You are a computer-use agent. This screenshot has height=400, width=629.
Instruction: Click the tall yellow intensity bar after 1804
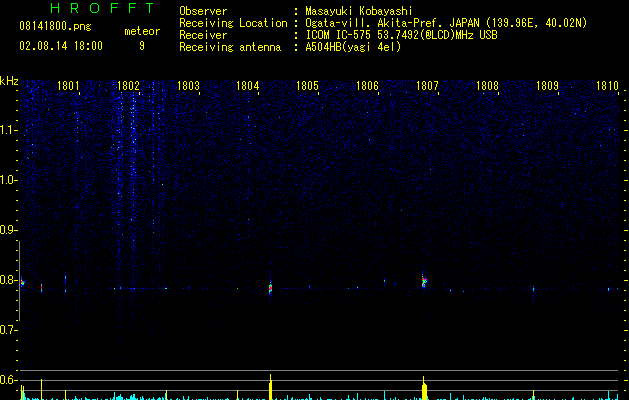tap(270, 387)
